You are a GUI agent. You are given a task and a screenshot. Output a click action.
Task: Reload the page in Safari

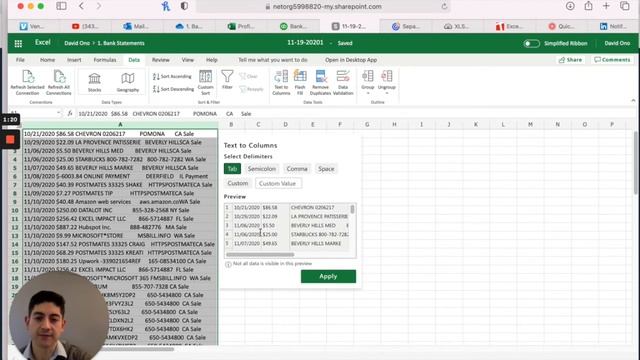(444, 7)
